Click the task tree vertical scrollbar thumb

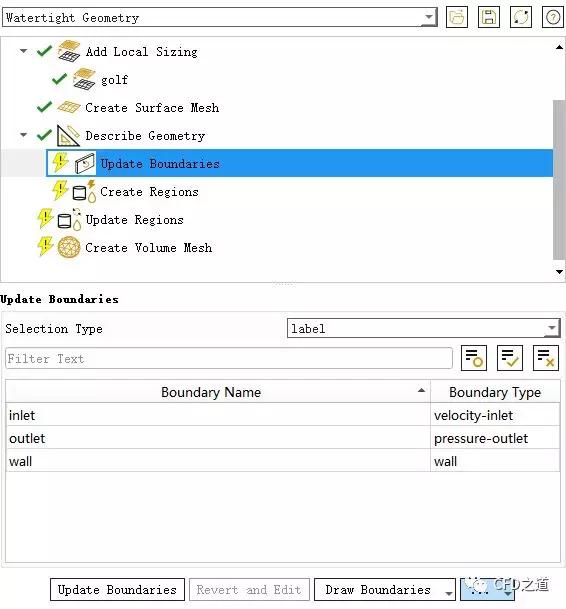pyautogui.click(x=559, y=179)
